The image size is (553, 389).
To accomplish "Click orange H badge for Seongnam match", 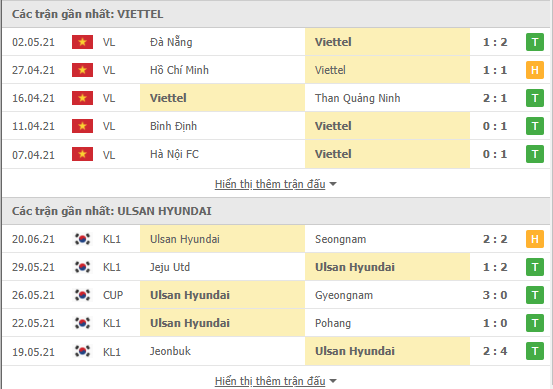I will pyautogui.click(x=535, y=239).
